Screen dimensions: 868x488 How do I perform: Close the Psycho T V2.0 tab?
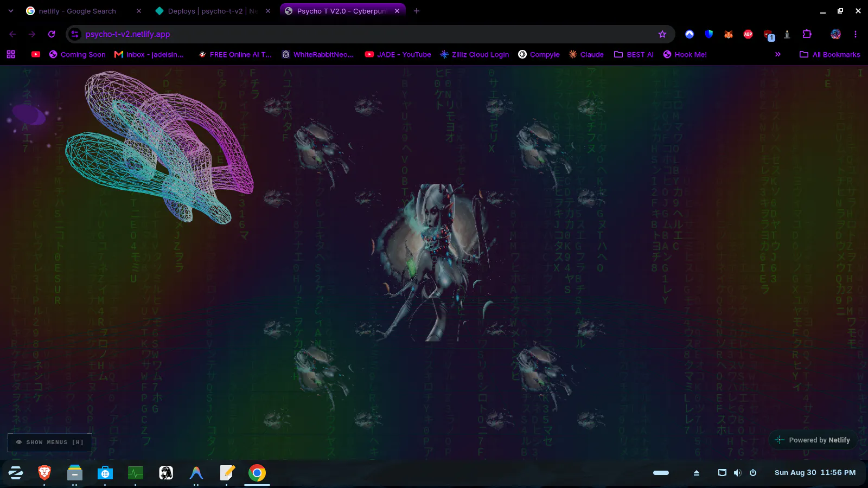coord(397,11)
